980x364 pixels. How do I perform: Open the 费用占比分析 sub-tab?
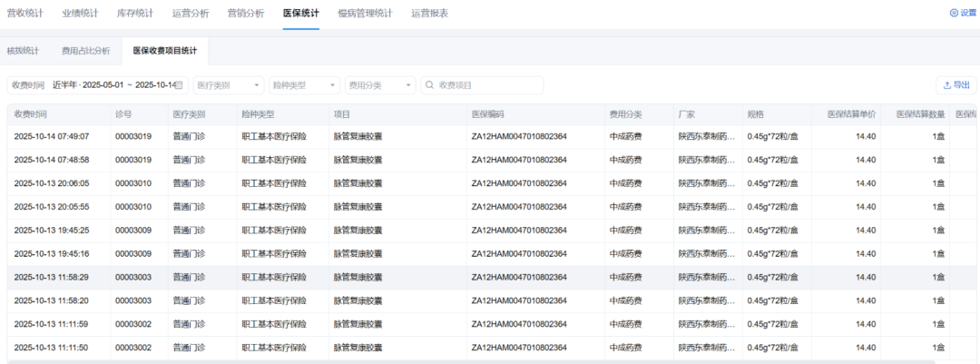85,51
